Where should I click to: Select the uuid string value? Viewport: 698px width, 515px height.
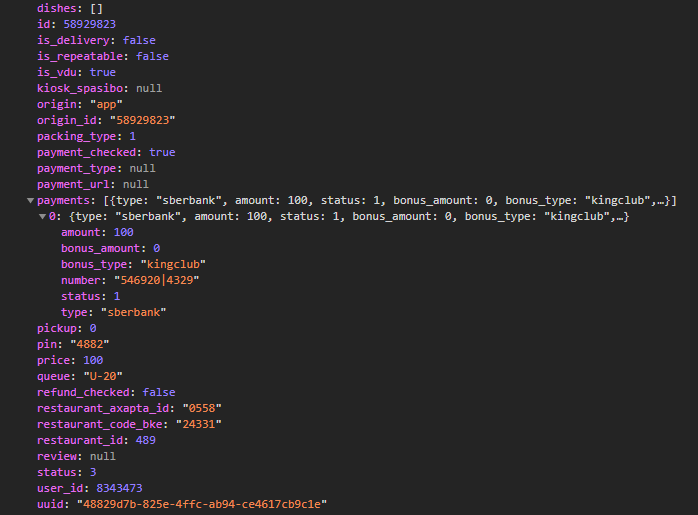click(x=201, y=504)
